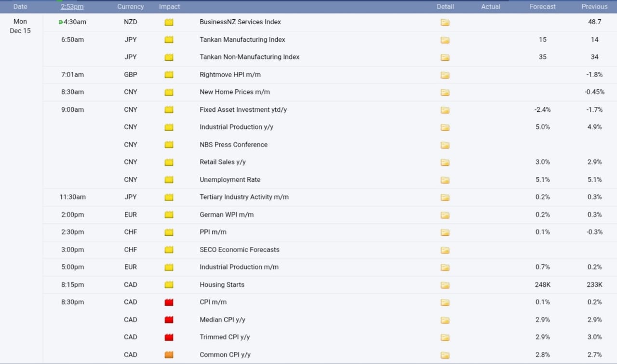Open detail folder for German WPI m/m

444,215
